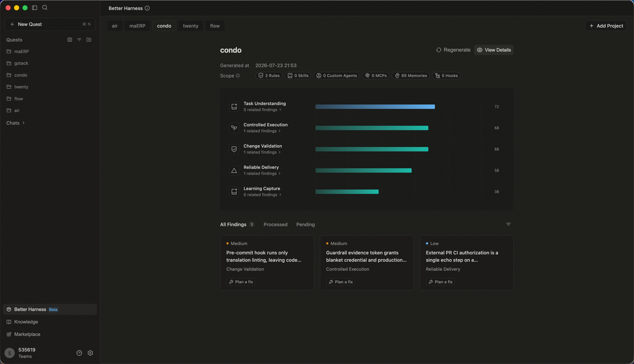Open search with the magnifier icon
Image resolution: width=634 pixels, height=364 pixels.
pyautogui.click(x=45, y=8)
